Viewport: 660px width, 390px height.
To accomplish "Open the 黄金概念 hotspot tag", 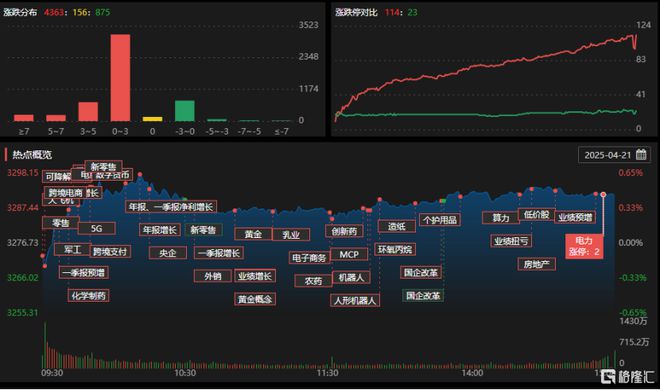I will point(255,299).
